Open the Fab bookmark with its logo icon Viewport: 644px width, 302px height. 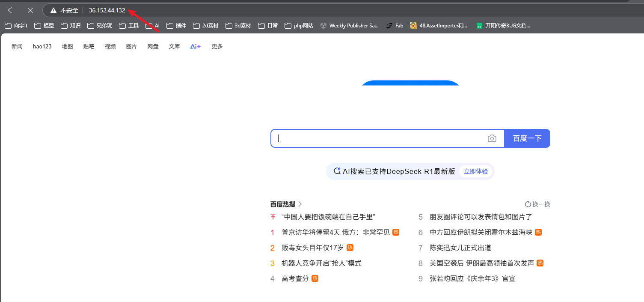[x=389, y=25]
